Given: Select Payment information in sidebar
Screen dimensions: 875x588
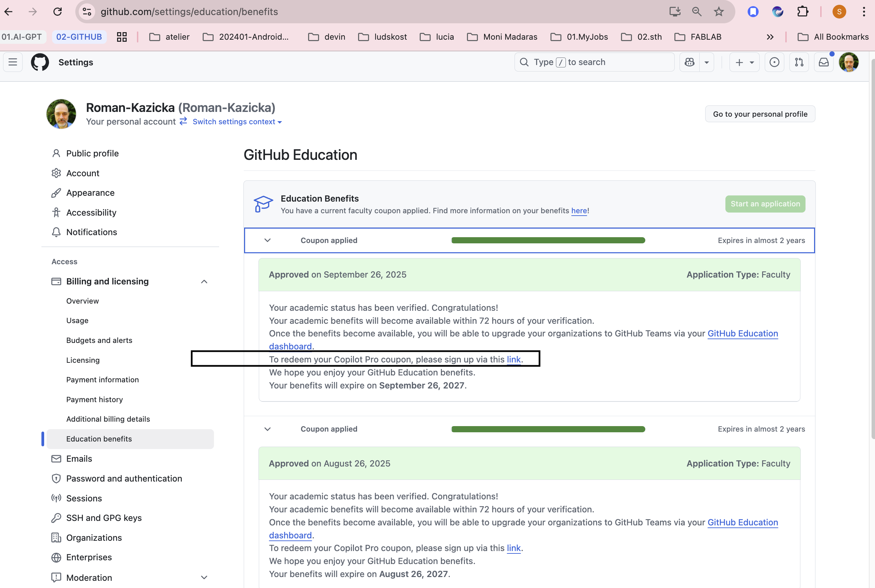Looking at the screenshot, I should [x=102, y=380].
